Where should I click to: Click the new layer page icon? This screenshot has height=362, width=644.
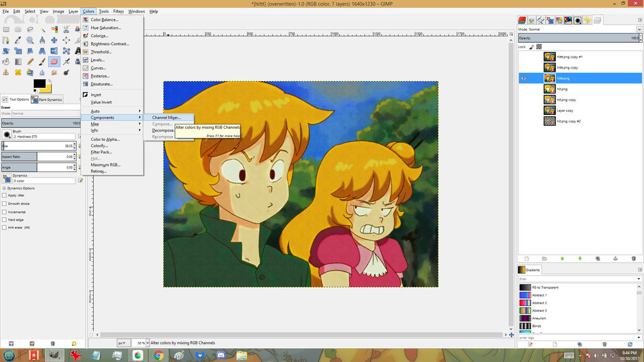[x=526, y=258]
